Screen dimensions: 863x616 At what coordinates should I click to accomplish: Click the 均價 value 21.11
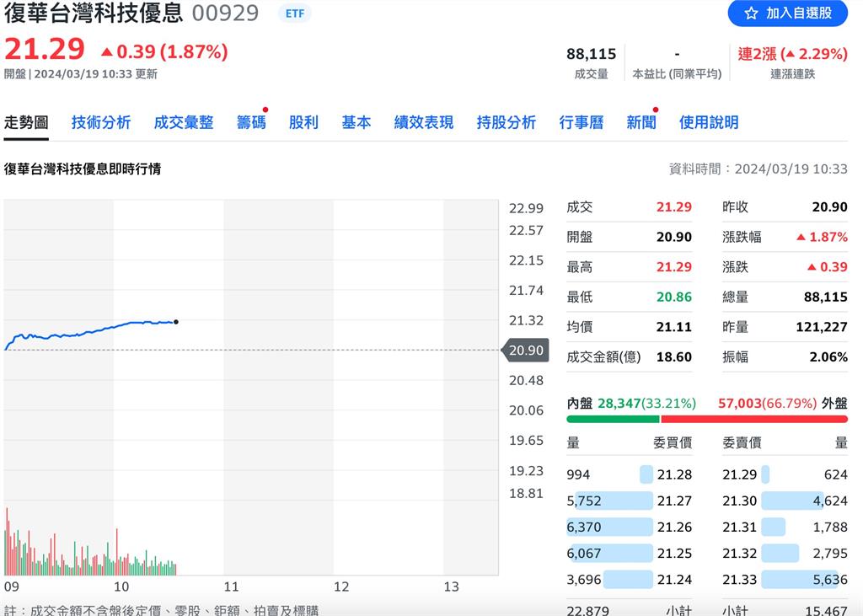(673, 327)
